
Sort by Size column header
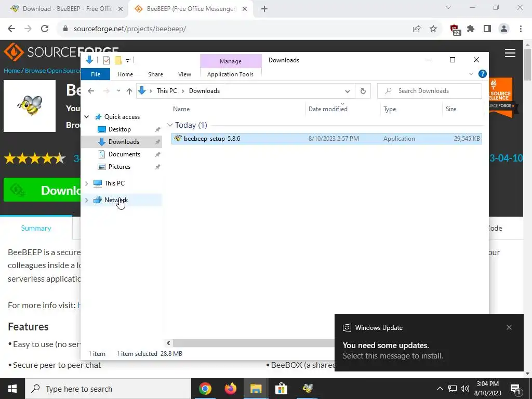[451, 109]
